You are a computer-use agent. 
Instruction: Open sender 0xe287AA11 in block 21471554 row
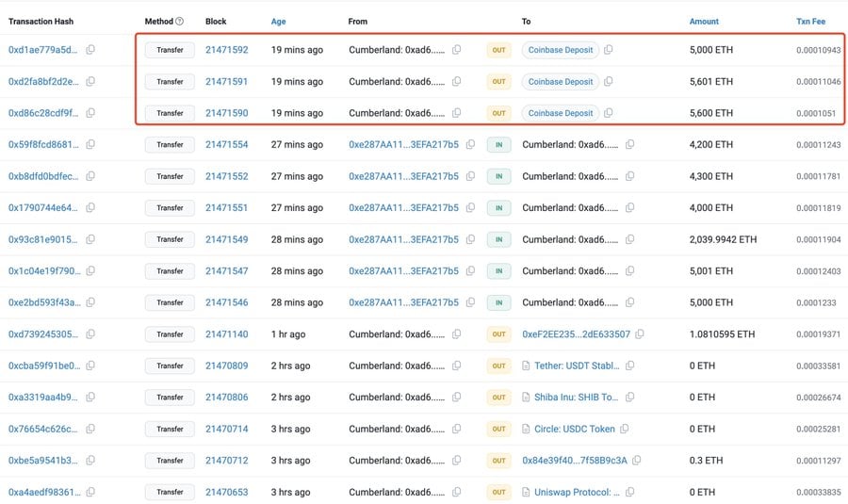pyautogui.click(x=403, y=144)
